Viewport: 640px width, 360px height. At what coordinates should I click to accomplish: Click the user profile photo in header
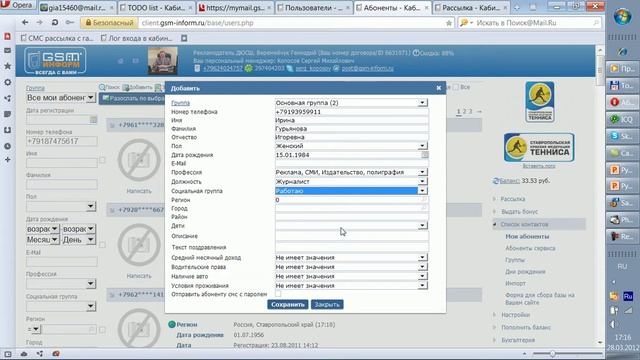tap(162, 60)
